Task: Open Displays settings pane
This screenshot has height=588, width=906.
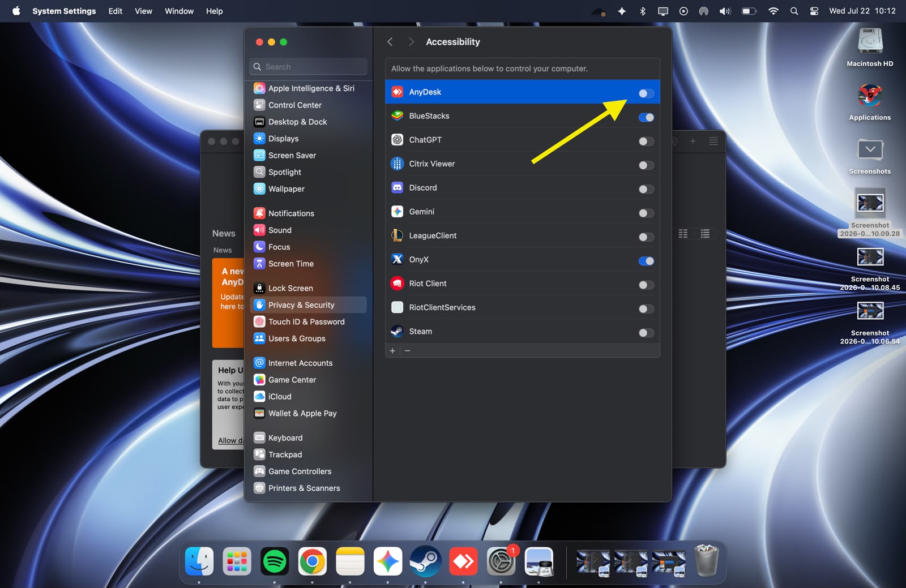Action: click(x=308, y=139)
